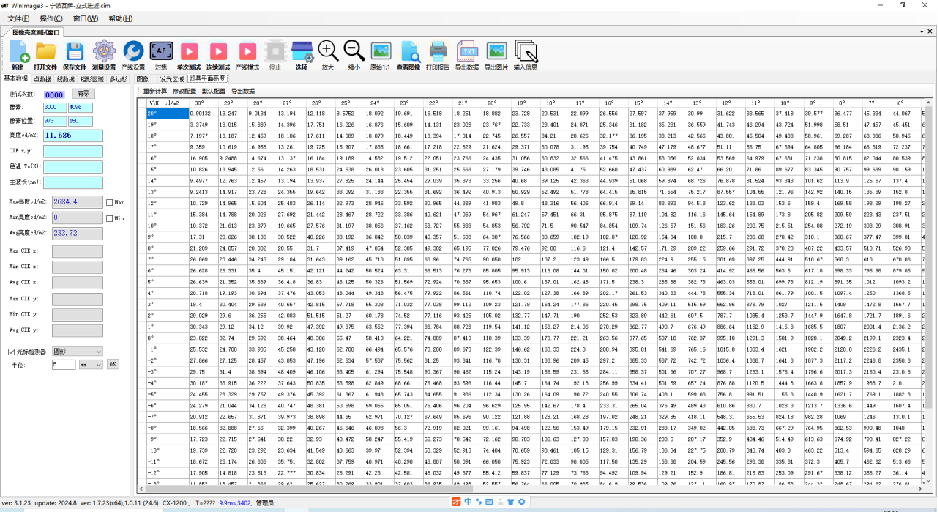
Task: Open the mm unit dropdown
Action: [90, 364]
